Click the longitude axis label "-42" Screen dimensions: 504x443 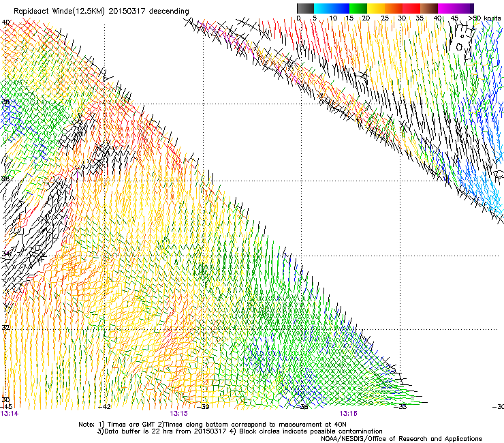[104, 407]
